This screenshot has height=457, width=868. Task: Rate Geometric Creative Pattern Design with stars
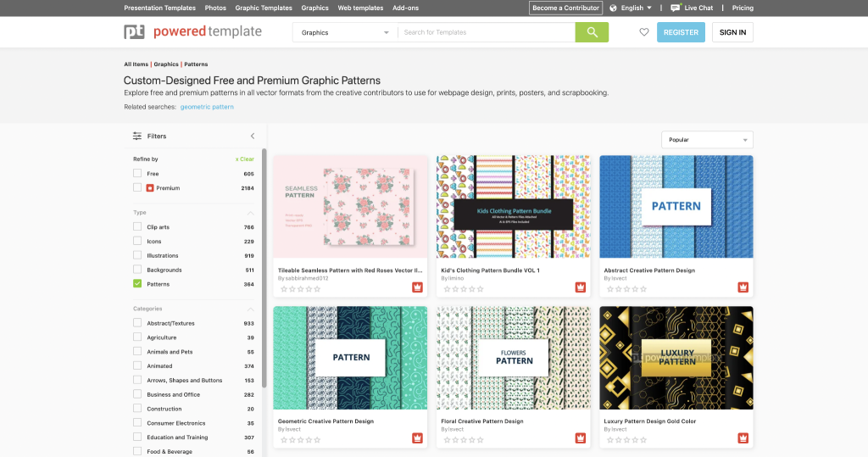coord(299,440)
